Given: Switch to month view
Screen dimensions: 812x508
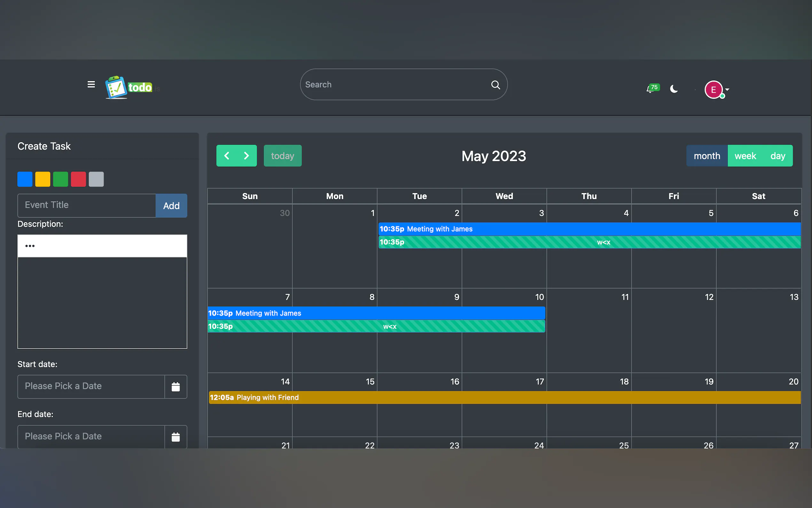Looking at the screenshot, I should 707,156.
